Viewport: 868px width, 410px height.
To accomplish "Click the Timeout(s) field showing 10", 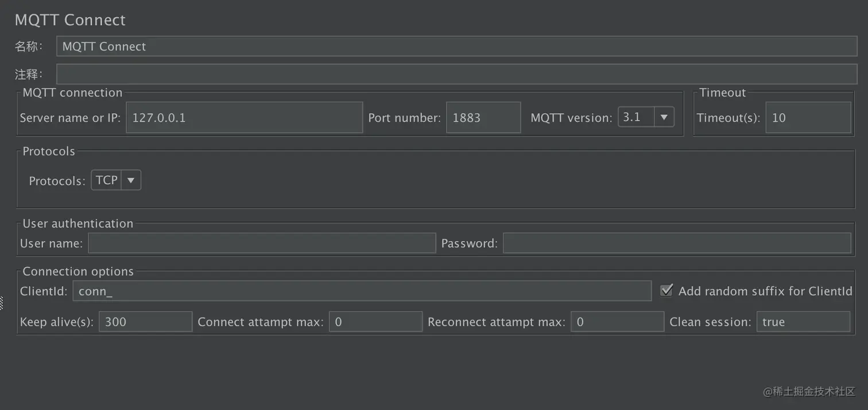I will point(808,117).
